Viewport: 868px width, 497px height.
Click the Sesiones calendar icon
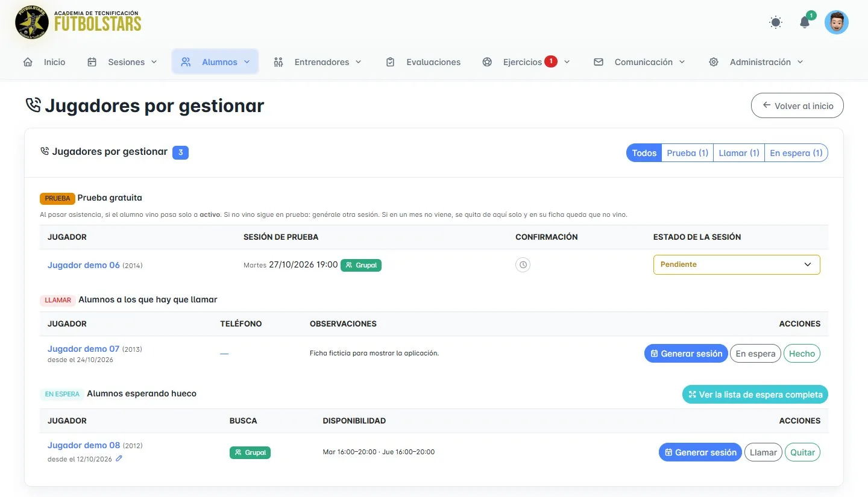click(92, 62)
